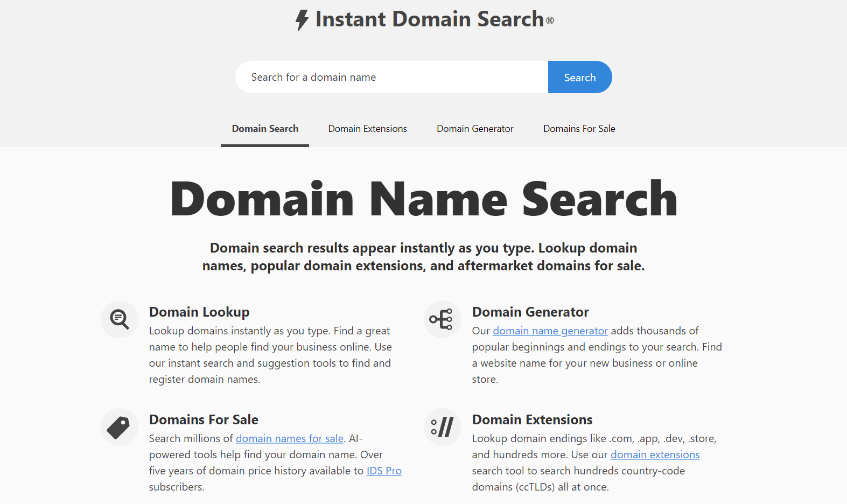Switch to the Domain Extensions tab
847x504 pixels.
(368, 129)
